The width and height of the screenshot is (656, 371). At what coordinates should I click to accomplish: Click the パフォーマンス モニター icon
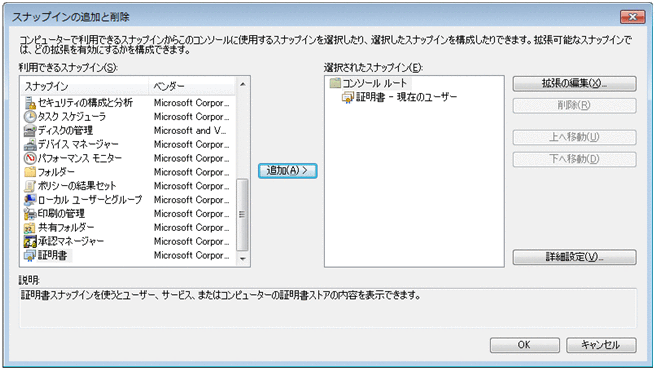[x=30, y=158]
